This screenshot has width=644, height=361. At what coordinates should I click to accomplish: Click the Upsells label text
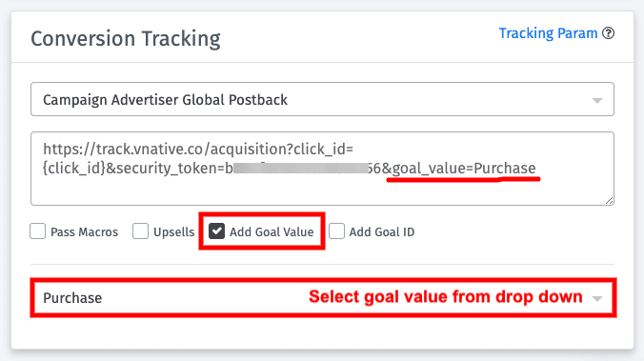point(173,232)
